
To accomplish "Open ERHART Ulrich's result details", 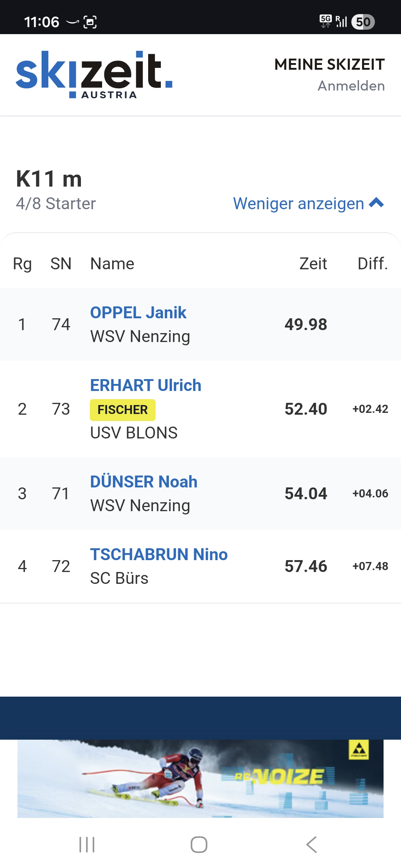I will click(x=146, y=385).
